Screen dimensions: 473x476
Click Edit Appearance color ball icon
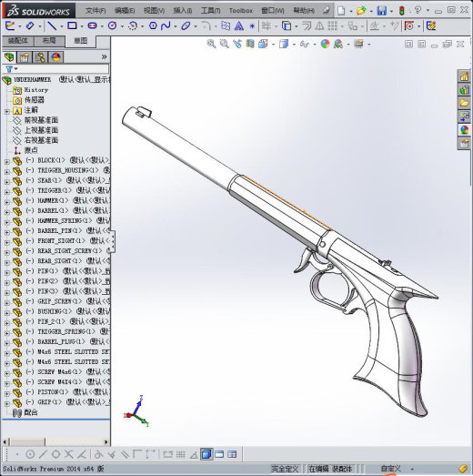[x=325, y=44]
